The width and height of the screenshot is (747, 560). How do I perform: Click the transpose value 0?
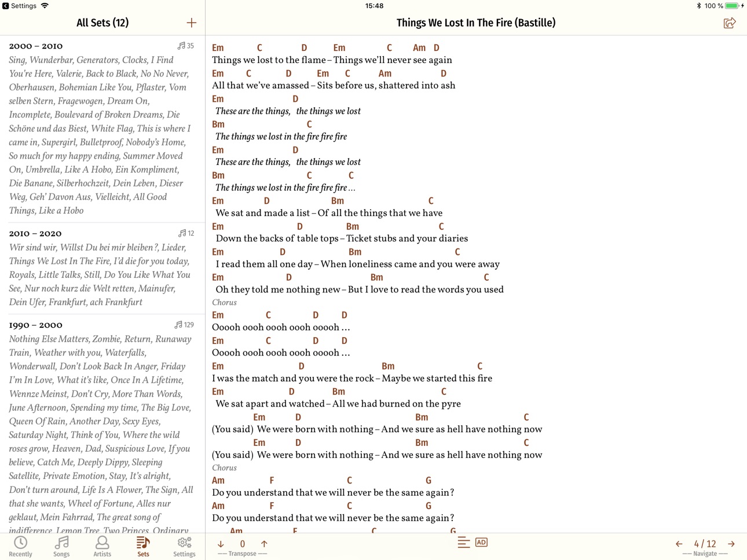[x=242, y=544]
